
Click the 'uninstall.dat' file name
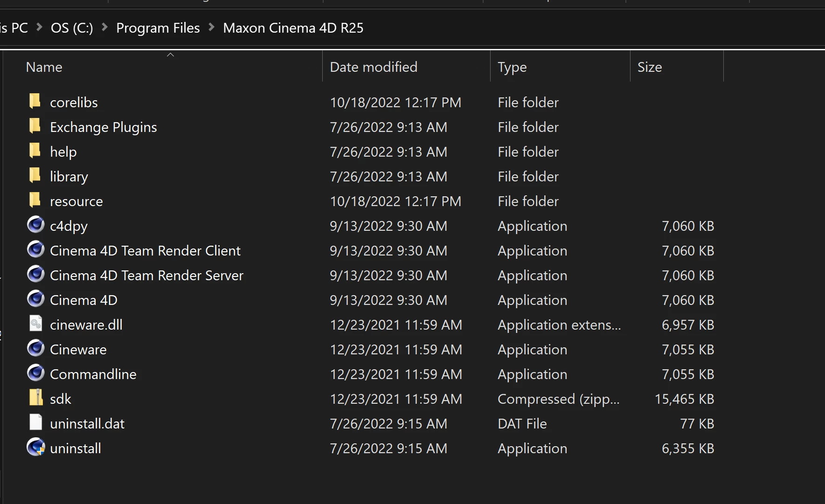(x=87, y=424)
